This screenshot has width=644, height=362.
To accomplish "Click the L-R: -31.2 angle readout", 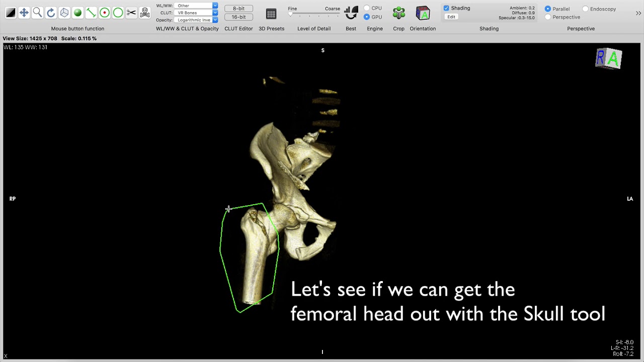I will tap(622, 348).
